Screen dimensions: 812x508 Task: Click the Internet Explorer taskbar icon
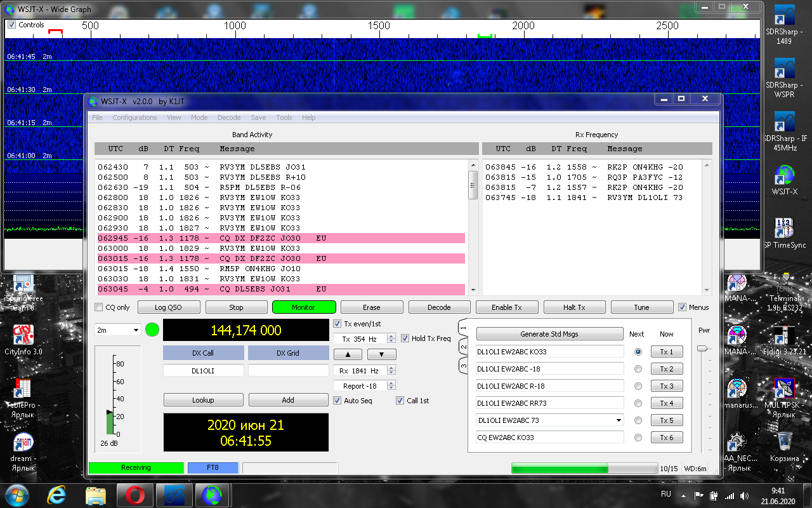pos(57,494)
